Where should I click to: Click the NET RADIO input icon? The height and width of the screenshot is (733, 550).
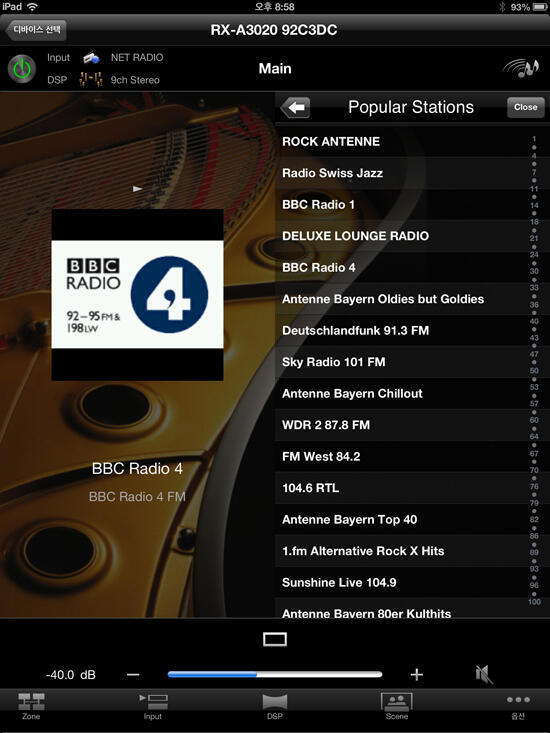coord(91,58)
